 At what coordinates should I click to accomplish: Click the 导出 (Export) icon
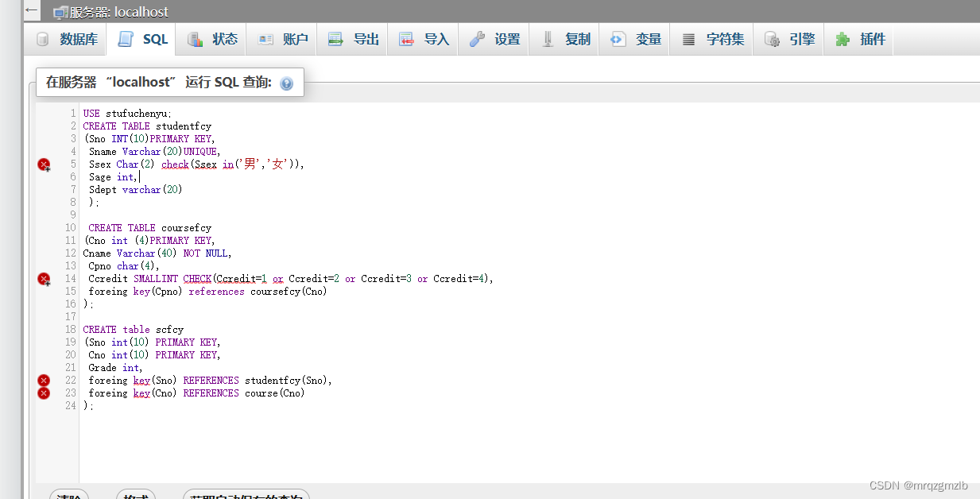pyautogui.click(x=336, y=38)
